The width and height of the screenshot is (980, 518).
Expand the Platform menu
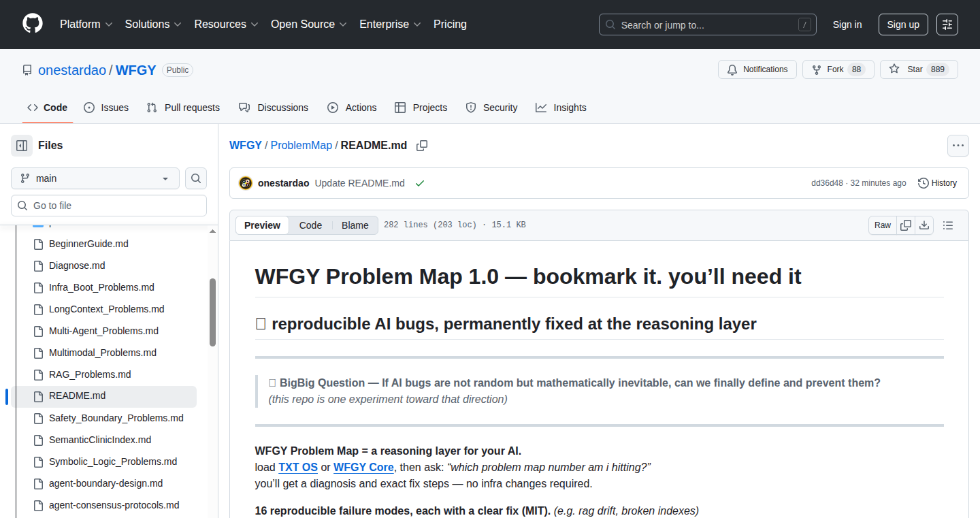click(x=86, y=25)
